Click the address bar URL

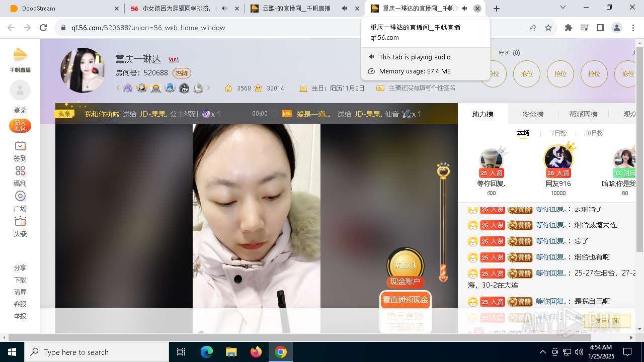[149, 28]
